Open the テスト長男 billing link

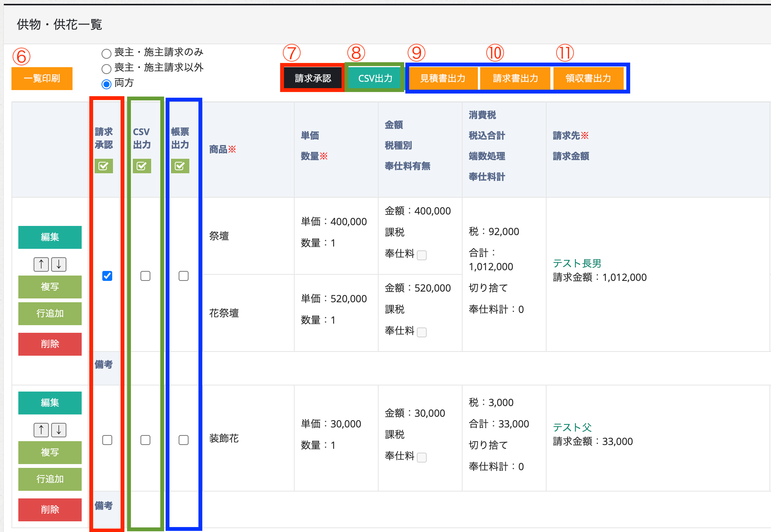click(577, 263)
